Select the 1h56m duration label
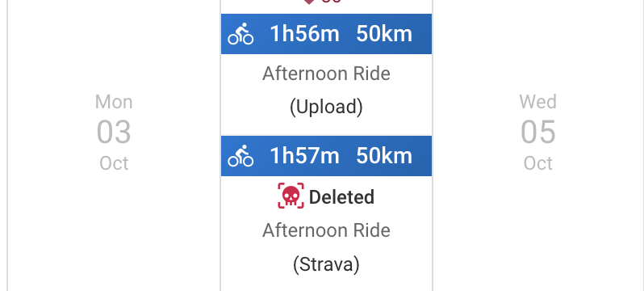Screen dimensions: 644x291 [x=304, y=34]
